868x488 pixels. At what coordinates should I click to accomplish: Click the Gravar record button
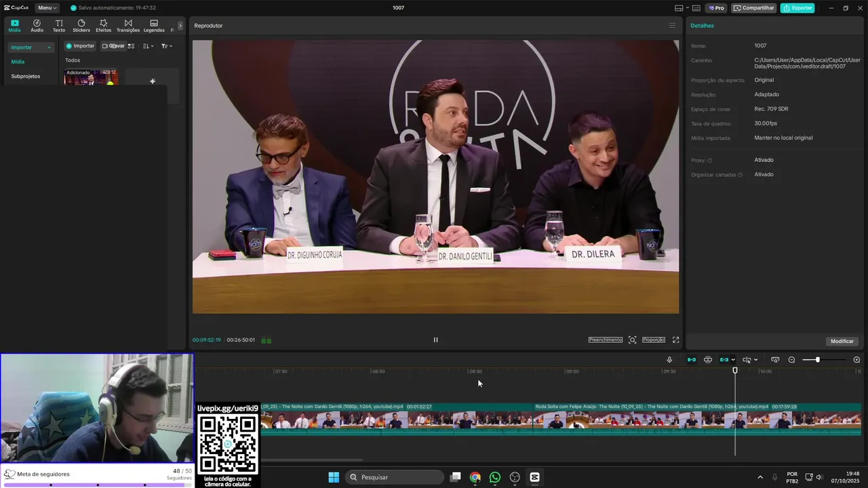coord(114,46)
